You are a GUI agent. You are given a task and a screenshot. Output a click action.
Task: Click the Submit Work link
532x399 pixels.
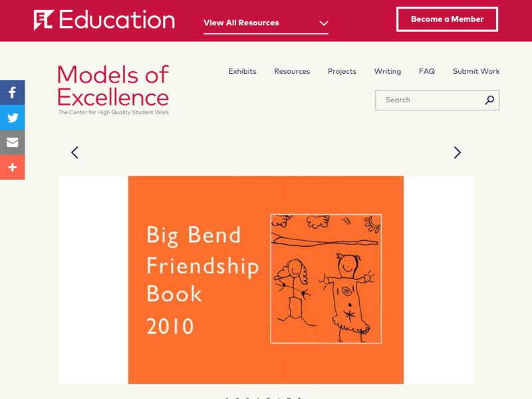(x=476, y=71)
